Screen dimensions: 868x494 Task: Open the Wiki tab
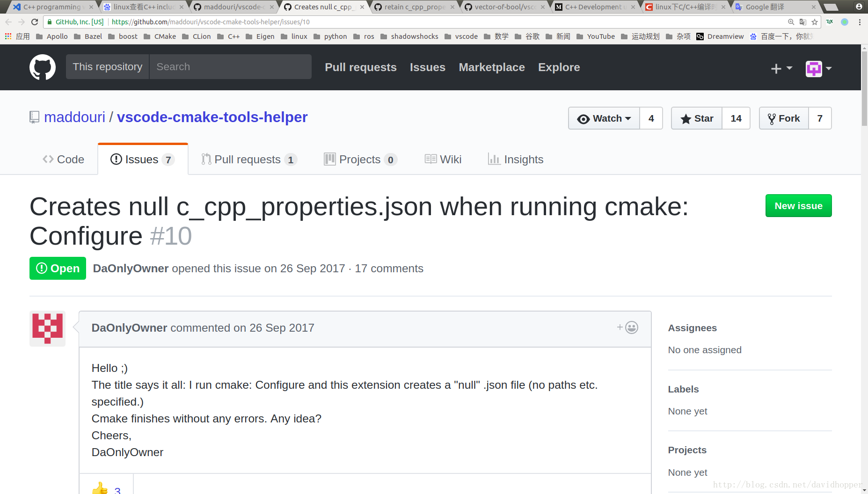tap(443, 160)
